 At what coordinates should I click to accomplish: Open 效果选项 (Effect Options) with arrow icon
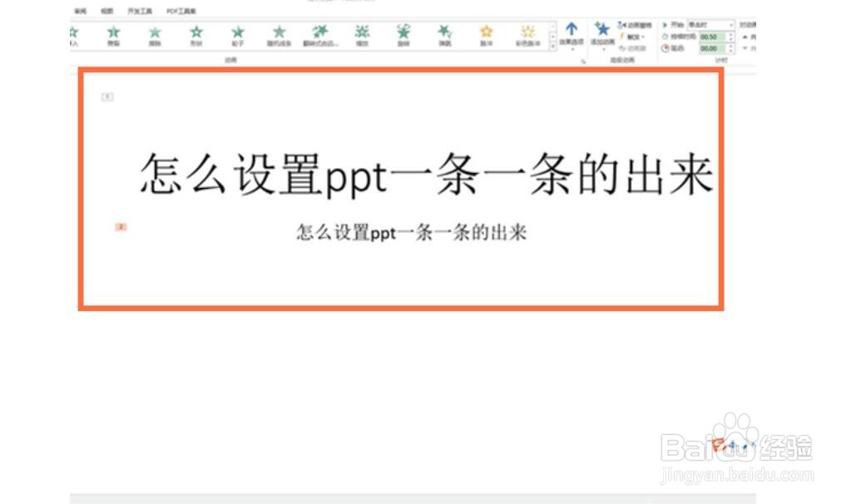[x=572, y=35]
